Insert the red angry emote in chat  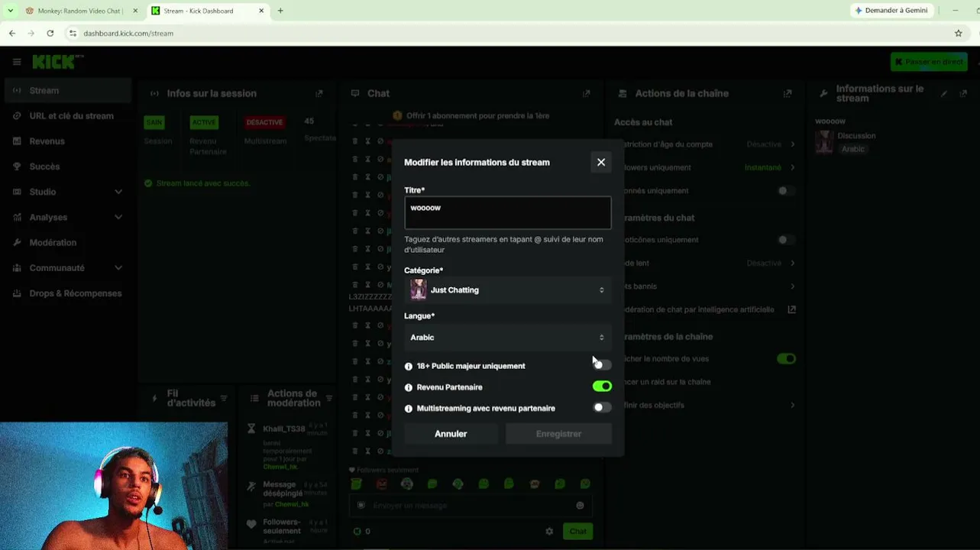click(x=381, y=484)
